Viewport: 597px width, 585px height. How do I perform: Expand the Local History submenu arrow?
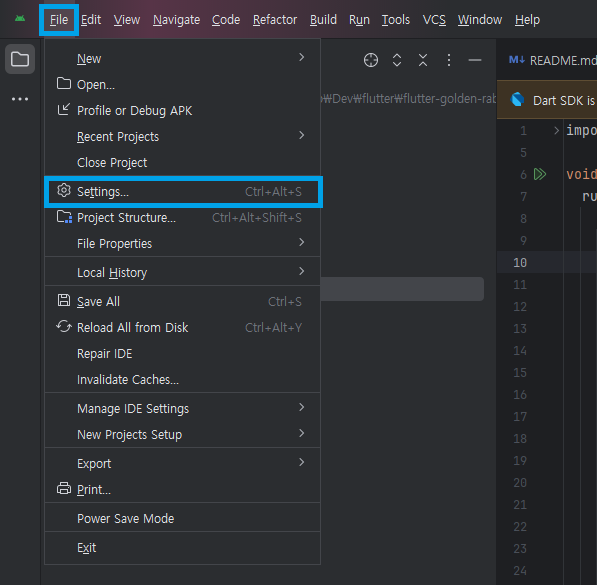(x=302, y=271)
